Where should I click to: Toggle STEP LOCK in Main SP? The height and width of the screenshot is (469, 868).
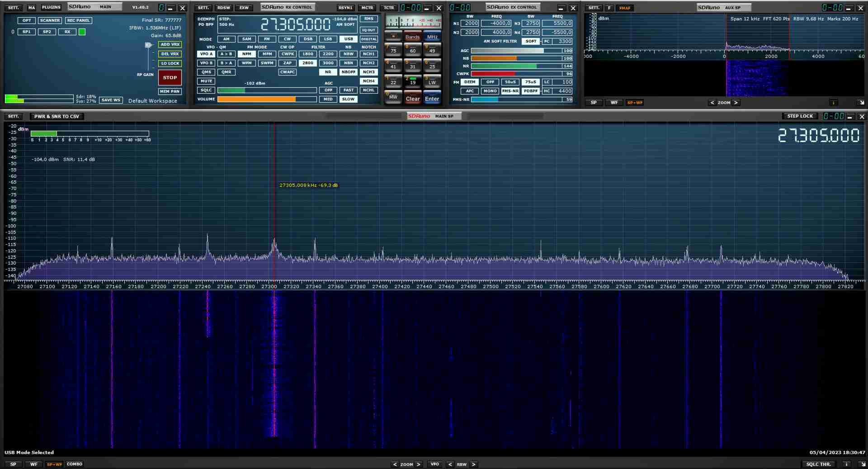click(800, 116)
